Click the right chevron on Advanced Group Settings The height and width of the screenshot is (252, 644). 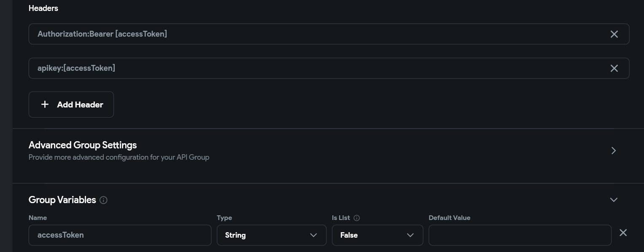(x=614, y=150)
